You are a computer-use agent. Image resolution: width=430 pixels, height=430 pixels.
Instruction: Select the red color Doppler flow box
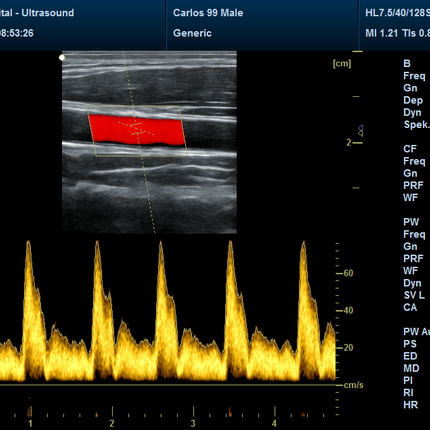pyautogui.click(x=137, y=130)
